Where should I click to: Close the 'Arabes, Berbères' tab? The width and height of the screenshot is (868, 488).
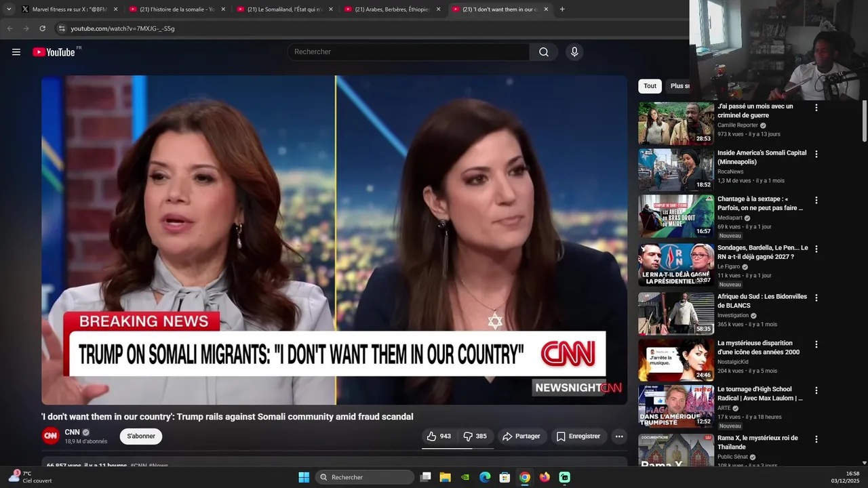438,9
